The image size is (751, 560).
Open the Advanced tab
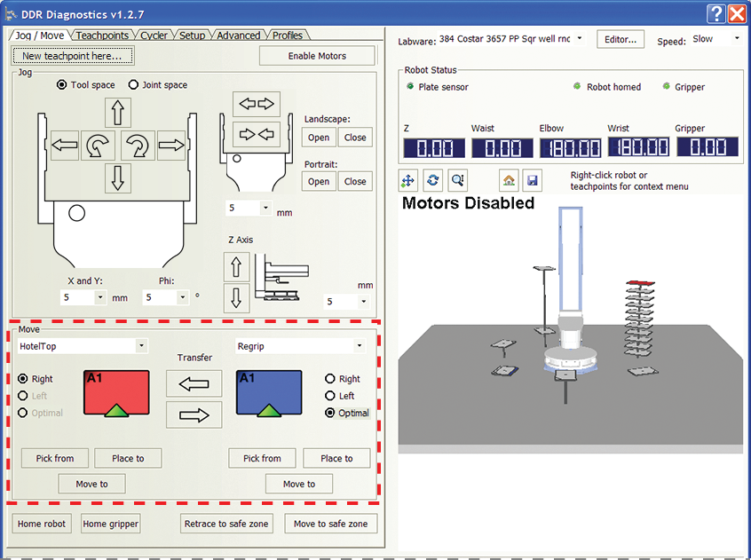coord(238,35)
